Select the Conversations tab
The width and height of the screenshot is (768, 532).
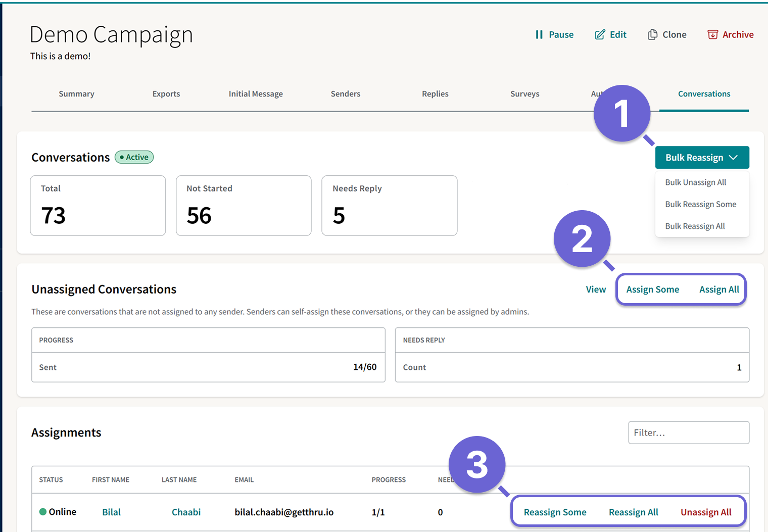pyautogui.click(x=704, y=94)
